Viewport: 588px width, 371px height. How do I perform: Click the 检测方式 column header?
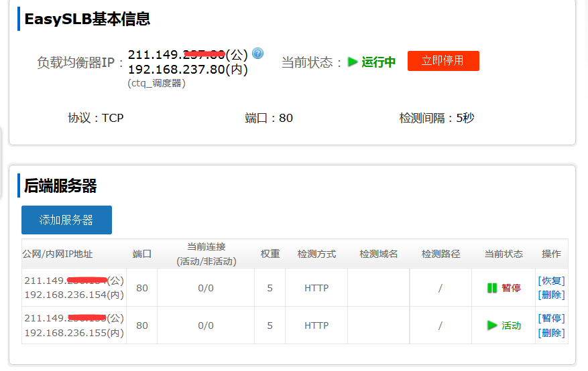[316, 254]
